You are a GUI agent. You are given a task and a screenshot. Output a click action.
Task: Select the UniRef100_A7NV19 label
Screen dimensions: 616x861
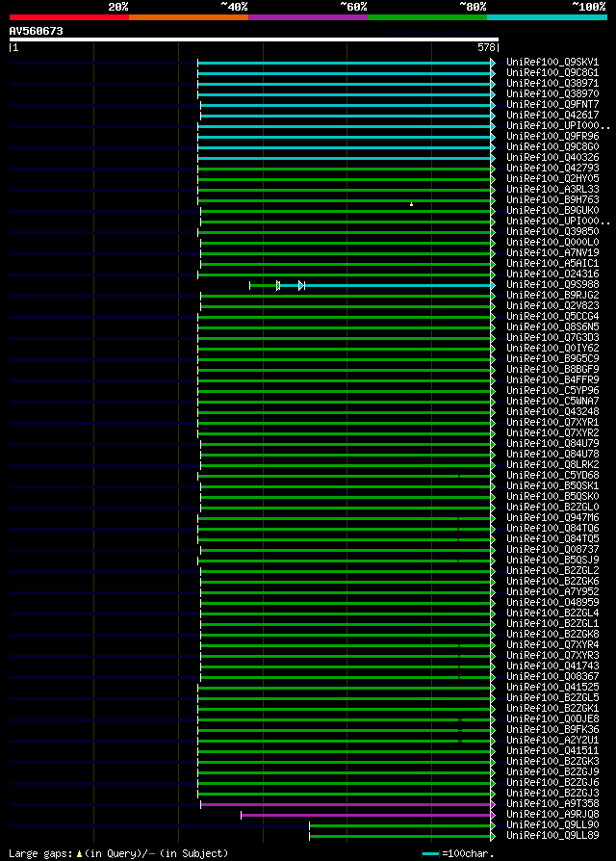click(552, 253)
